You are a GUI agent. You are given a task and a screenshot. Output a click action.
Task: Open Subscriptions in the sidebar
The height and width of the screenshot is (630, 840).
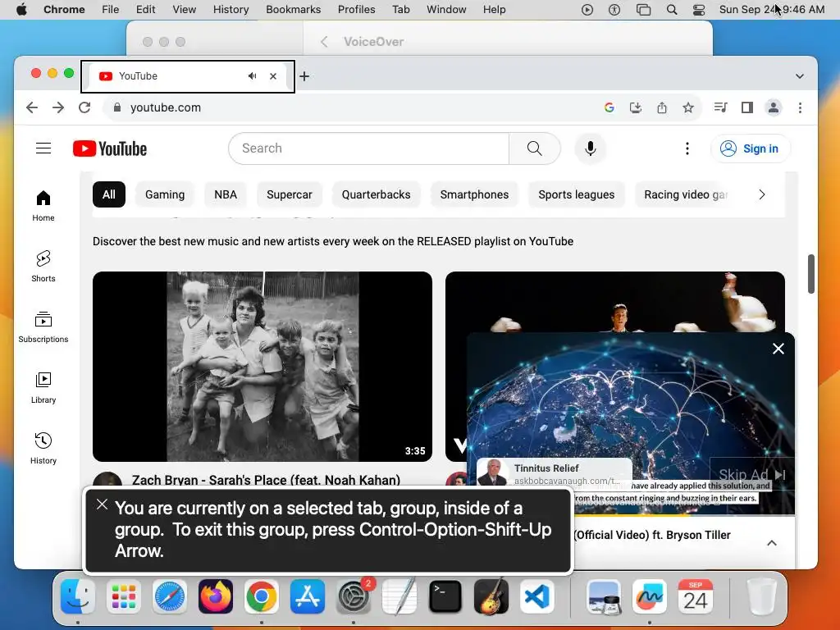pyautogui.click(x=43, y=327)
